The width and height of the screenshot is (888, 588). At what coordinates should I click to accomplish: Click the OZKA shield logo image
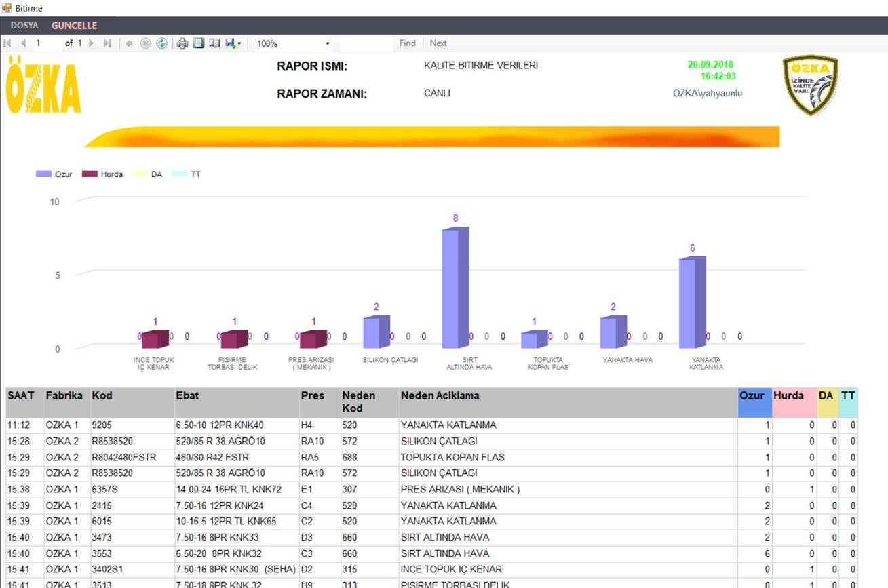(x=810, y=85)
